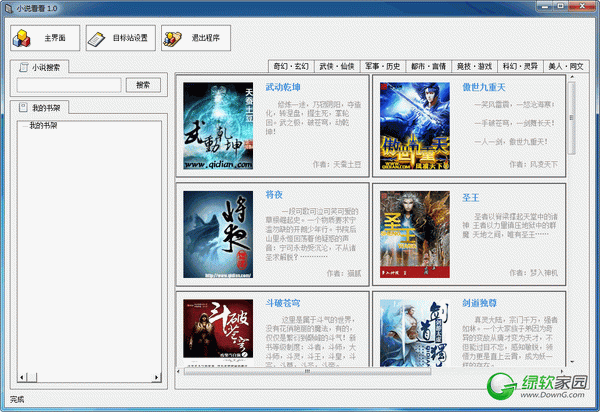The width and height of the screenshot is (600, 412).
Task: Switch to the 奇幻·玄幻 category tab
Action: pos(291,66)
